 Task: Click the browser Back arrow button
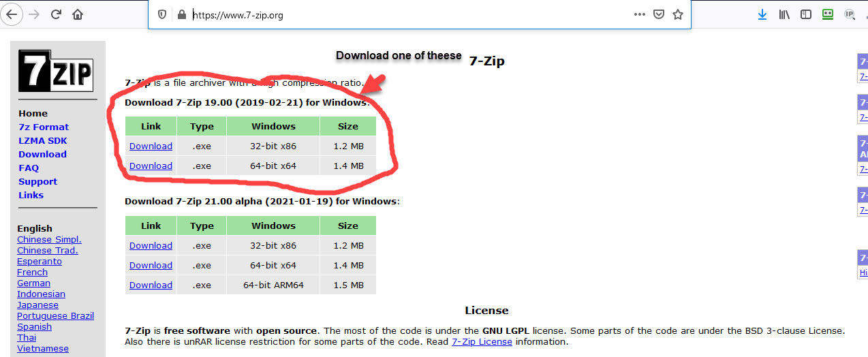pos(12,14)
